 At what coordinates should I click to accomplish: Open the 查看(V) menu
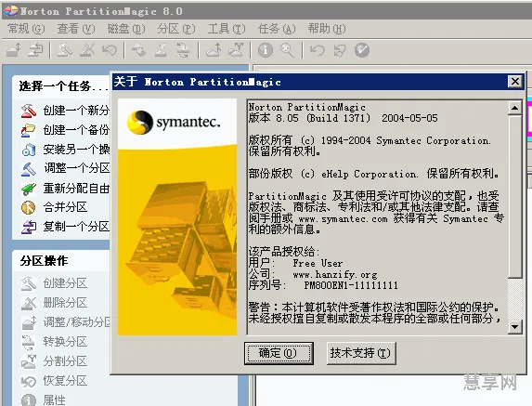(76, 29)
